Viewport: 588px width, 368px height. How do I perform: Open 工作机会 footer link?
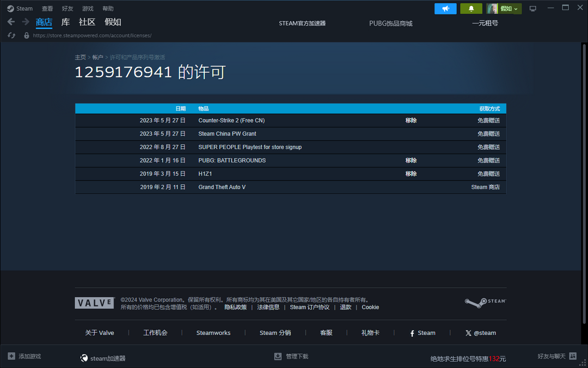pos(155,333)
